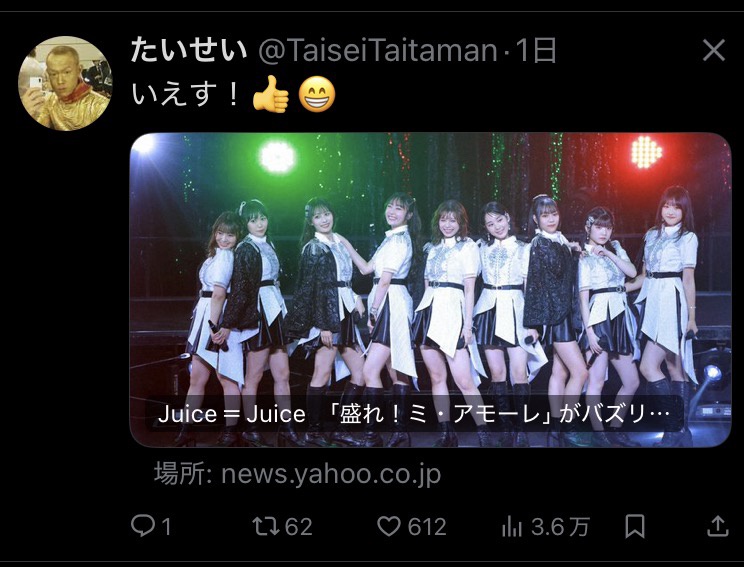This screenshot has width=744, height=567.
Task: Open the news.yahoo.co.jp source link
Action: click(x=298, y=474)
